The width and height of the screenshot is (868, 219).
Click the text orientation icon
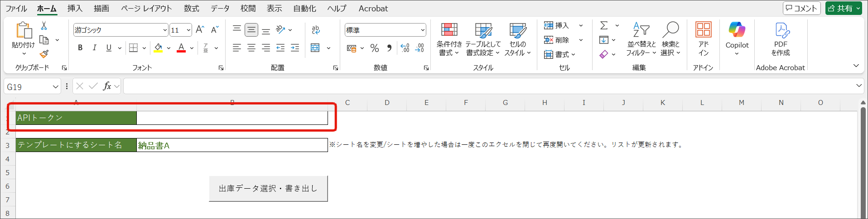pos(281,30)
